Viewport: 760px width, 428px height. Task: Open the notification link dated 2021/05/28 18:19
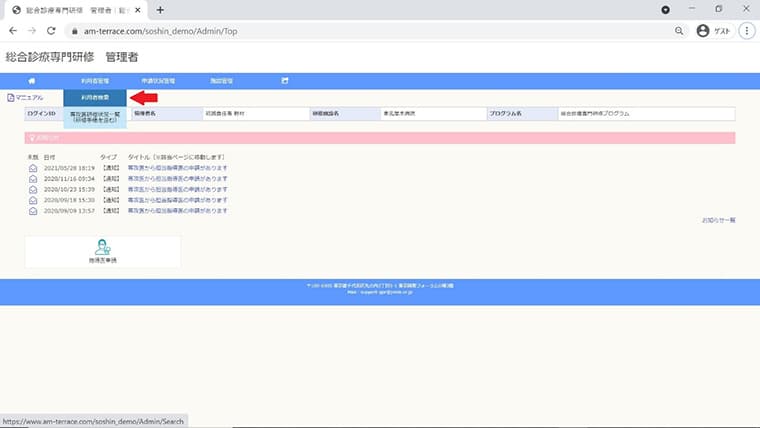pos(177,168)
